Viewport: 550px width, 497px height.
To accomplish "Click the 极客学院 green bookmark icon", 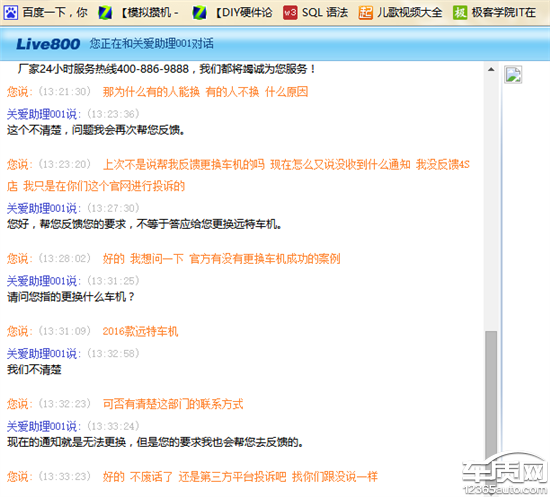I will click(x=460, y=13).
